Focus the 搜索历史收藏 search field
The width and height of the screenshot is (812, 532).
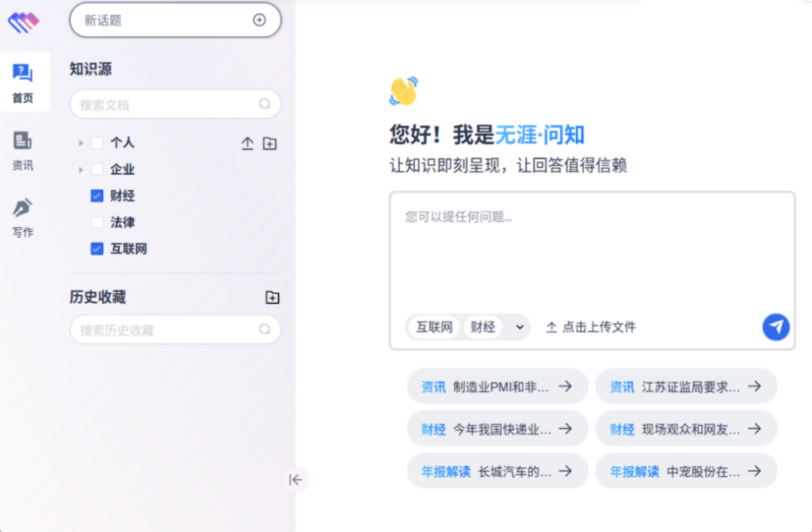click(x=175, y=330)
